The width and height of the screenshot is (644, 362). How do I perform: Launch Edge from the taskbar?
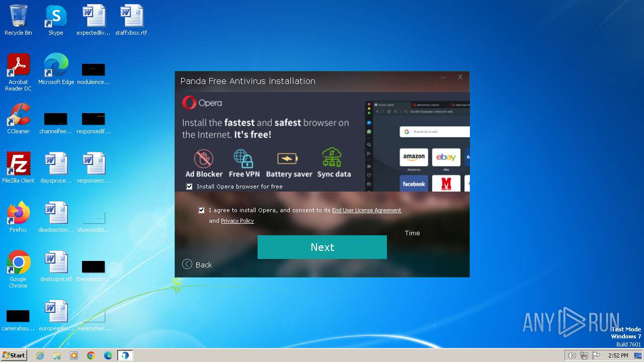pos(108,355)
